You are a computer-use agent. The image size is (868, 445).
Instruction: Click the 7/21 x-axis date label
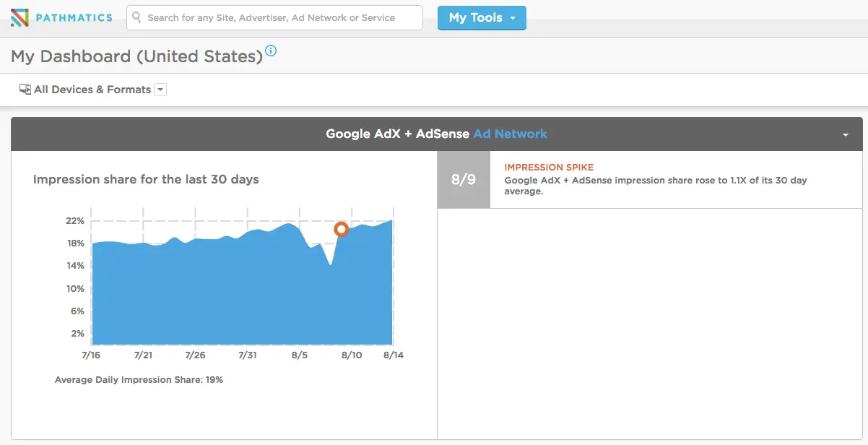point(144,355)
